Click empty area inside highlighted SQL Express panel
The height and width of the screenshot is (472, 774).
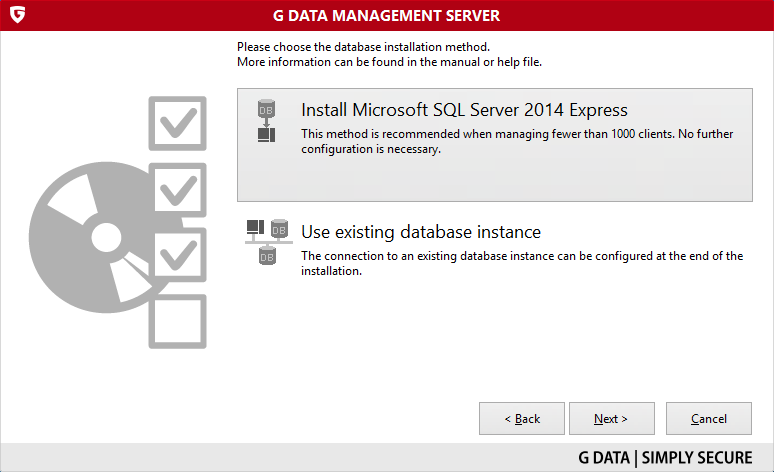pos(494,179)
